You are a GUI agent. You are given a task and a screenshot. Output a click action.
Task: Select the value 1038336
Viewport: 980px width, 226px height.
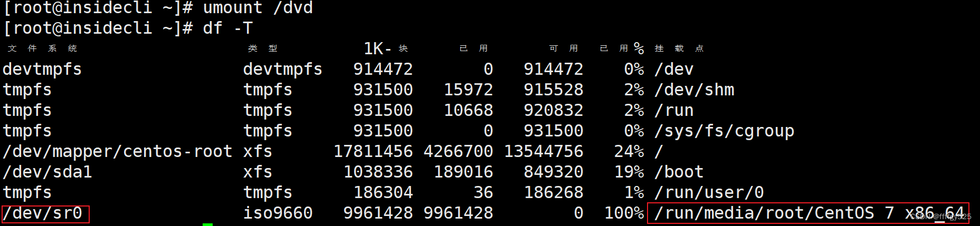[378, 172]
